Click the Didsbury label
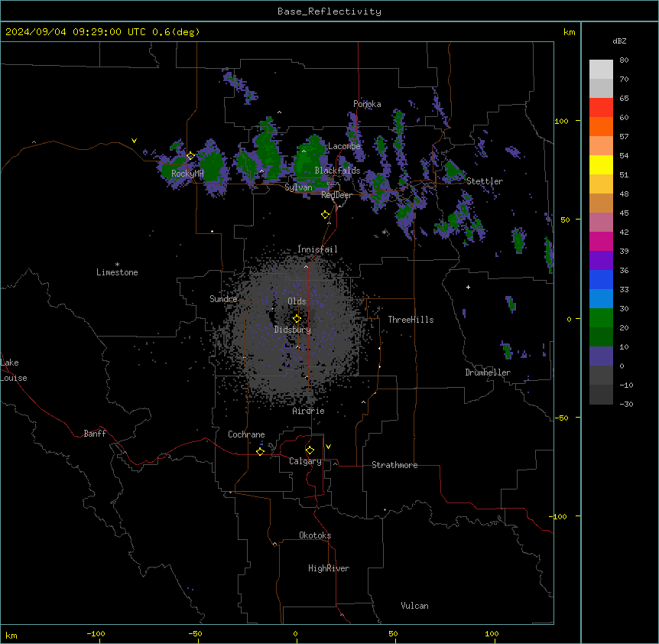 click(x=293, y=330)
